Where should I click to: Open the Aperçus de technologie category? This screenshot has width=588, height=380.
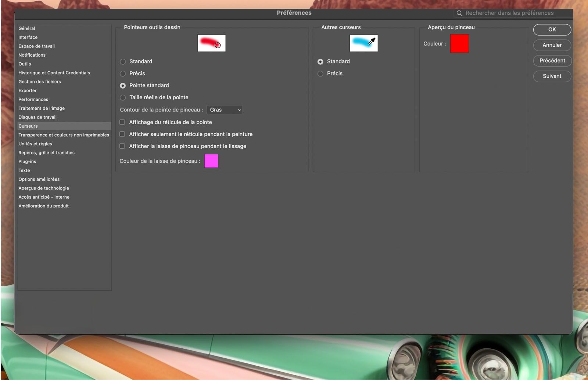(64, 188)
